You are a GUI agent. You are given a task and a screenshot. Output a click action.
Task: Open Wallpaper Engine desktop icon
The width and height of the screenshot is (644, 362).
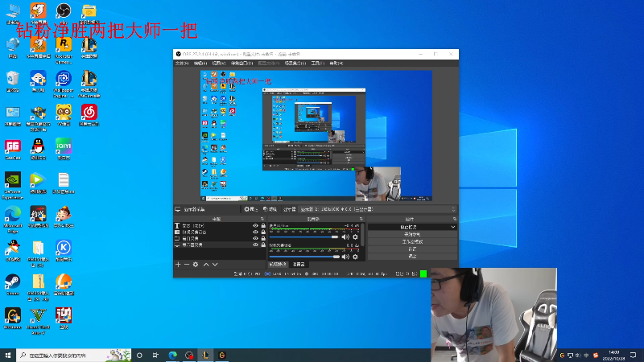64,84
